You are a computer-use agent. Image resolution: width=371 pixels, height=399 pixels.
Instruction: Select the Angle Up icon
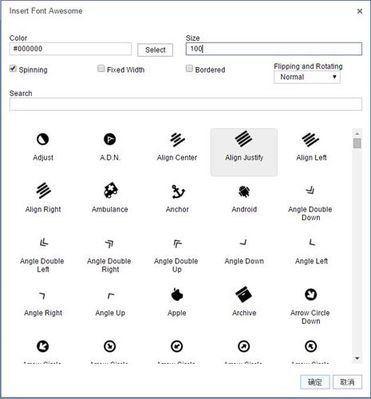pyautogui.click(x=111, y=295)
